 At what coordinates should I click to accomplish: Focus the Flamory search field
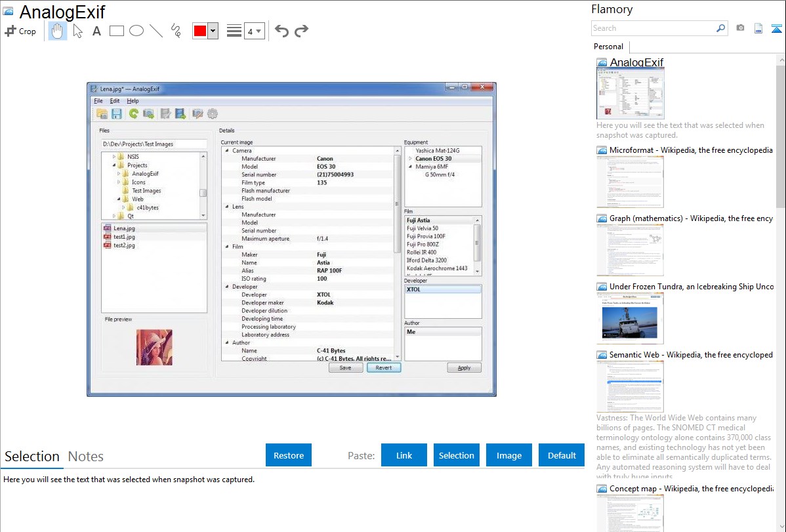[653, 28]
